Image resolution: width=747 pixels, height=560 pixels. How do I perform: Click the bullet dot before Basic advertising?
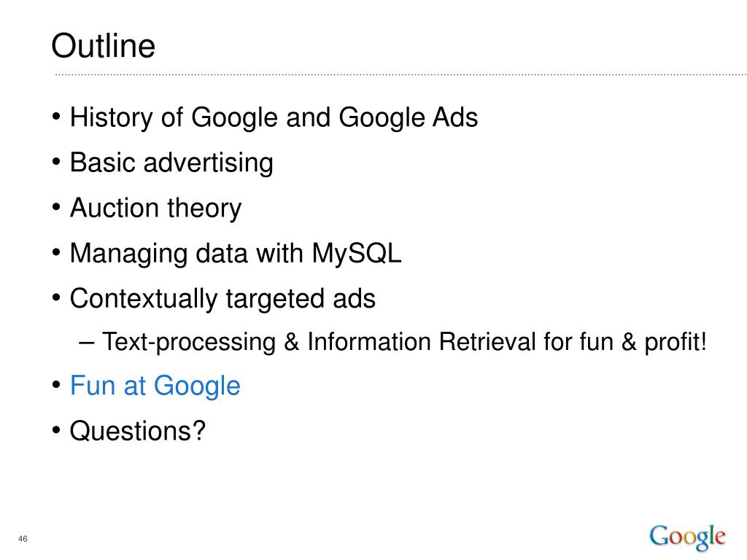pyautogui.click(x=56, y=162)
